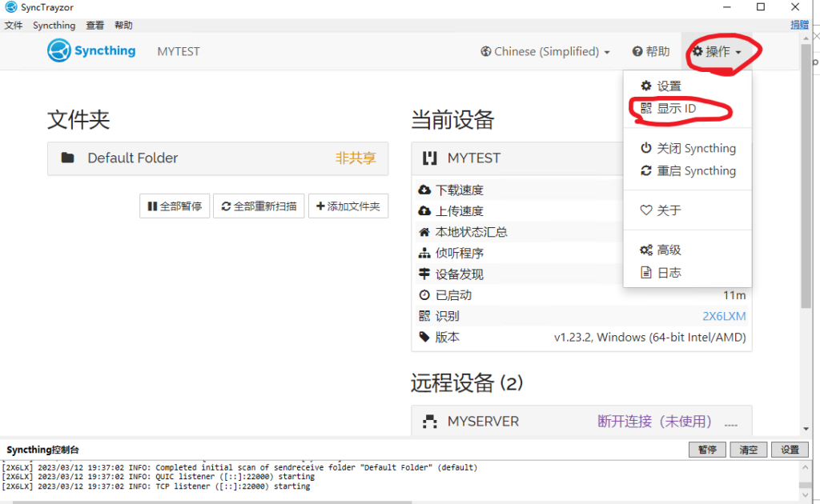Click the power icon for 关闭 Syncthing
This screenshot has width=820, height=504.
click(x=646, y=148)
